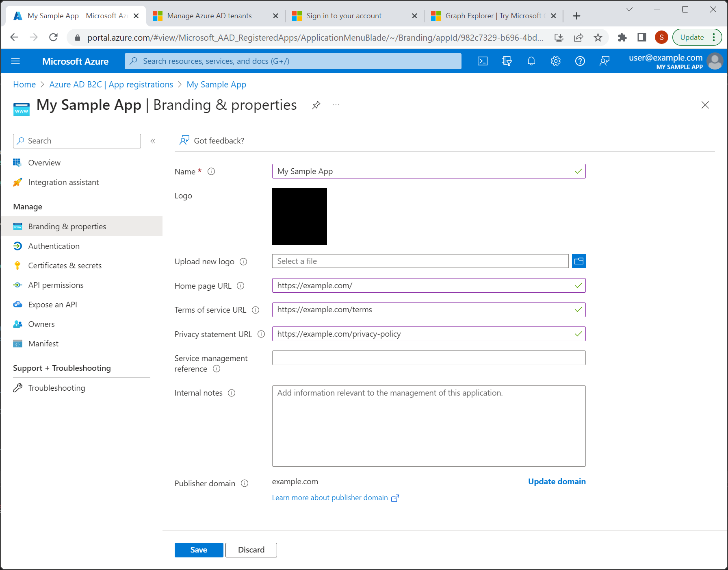
Task: Click inside the Internal notes text area
Action: (429, 426)
